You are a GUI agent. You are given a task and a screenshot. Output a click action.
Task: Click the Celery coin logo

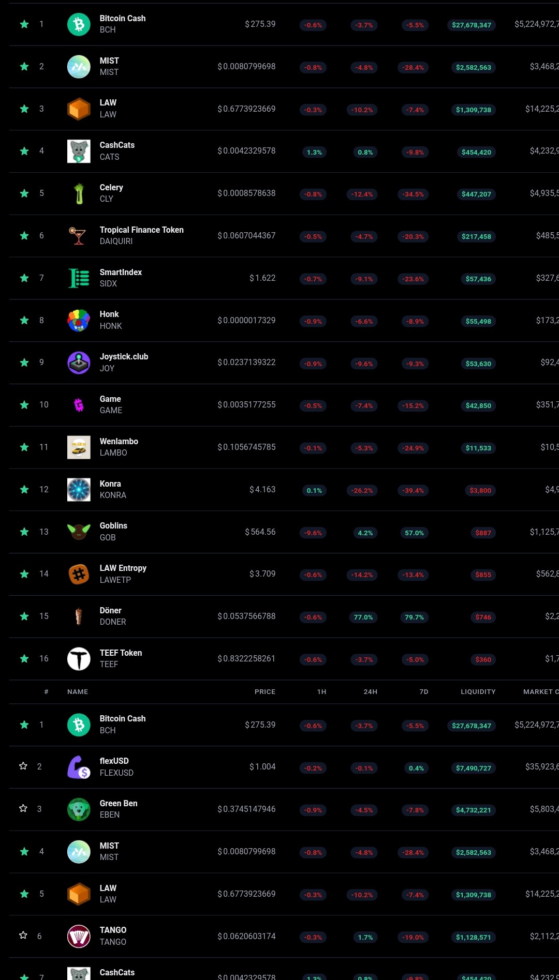point(79,193)
